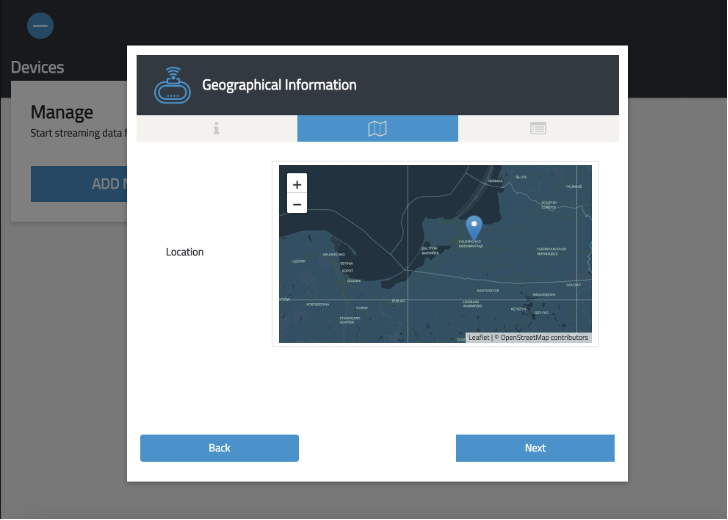Click the ADD button in Manage panel
The height and width of the screenshot is (520, 728).
79,184
